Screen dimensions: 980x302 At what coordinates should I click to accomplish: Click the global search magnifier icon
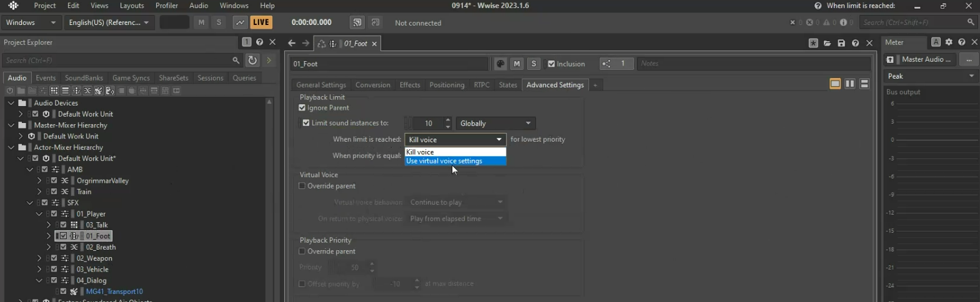[971, 22]
